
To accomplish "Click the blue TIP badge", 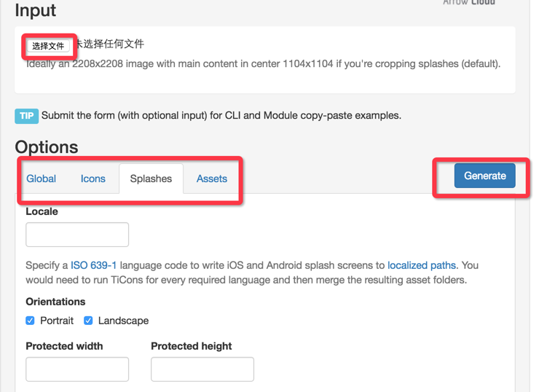I will point(26,116).
